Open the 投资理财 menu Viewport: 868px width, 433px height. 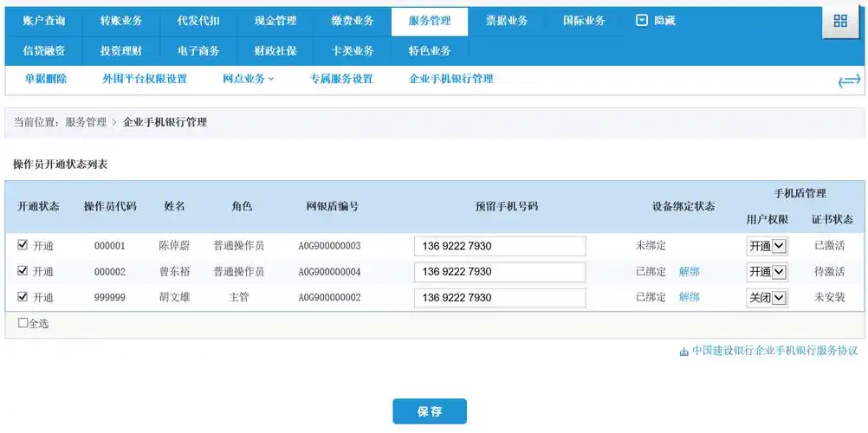[120, 51]
